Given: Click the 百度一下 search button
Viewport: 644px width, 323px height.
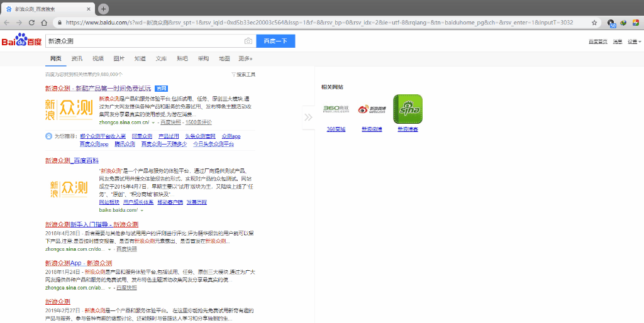Looking at the screenshot, I should tap(275, 41).
